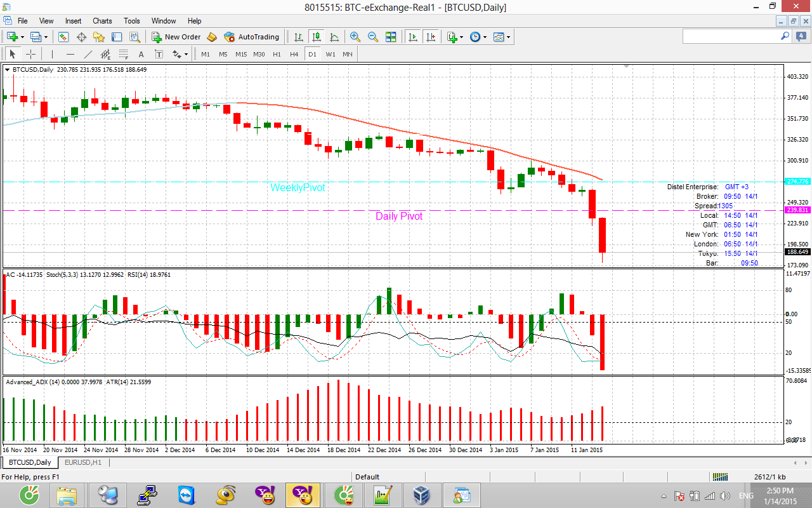Open the Charts menu
The height and width of the screenshot is (508, 812).
102,21
